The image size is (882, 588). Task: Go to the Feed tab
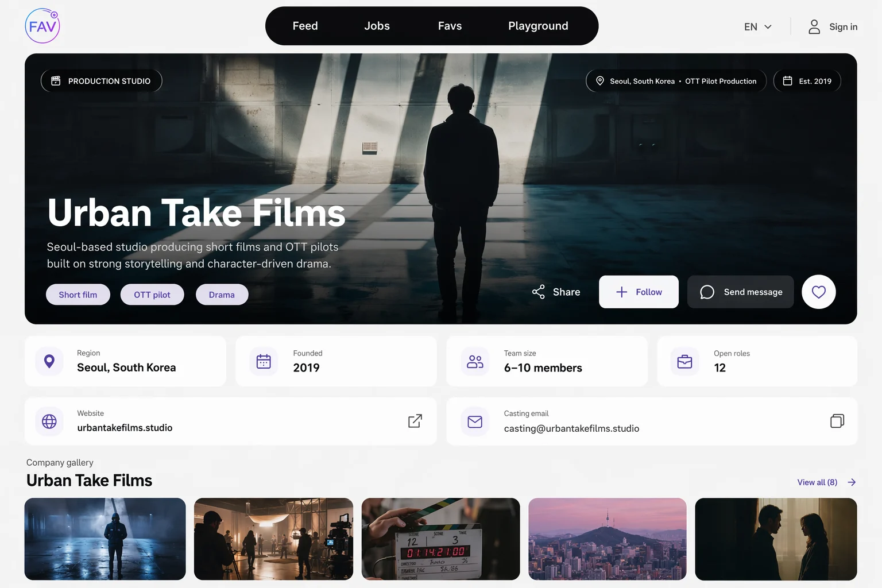(x=305, y=26)
